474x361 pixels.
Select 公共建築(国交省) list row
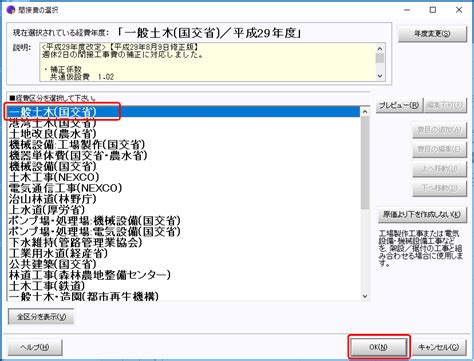click(184, 264)
